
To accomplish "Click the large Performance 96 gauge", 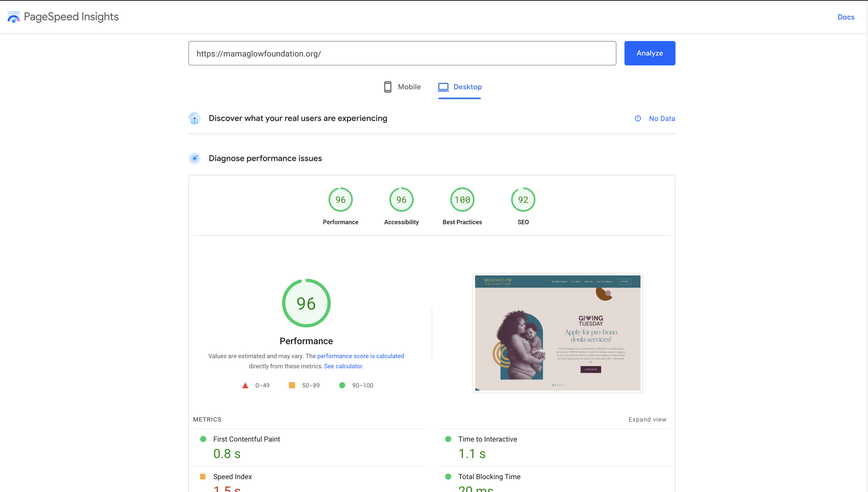I will click(x=306, y=303).
